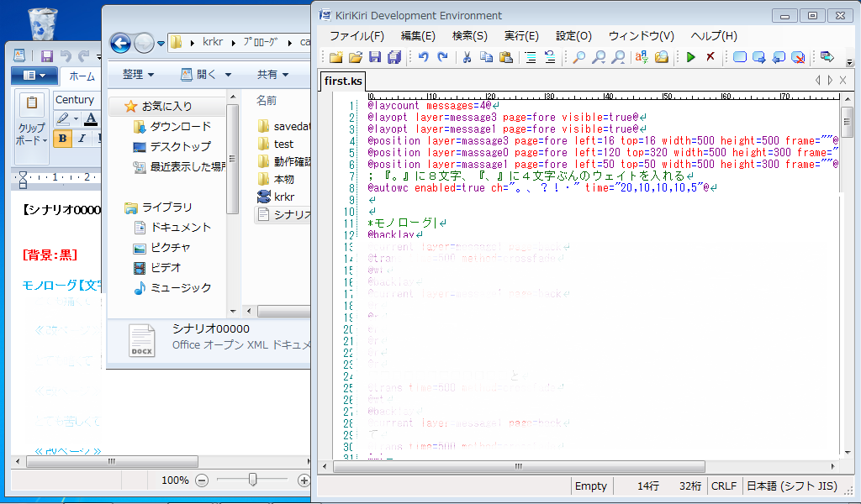Screen dimensions: 861x504
Task: Click tab scroll right arrow in KiriKiri
Action: 830,81
